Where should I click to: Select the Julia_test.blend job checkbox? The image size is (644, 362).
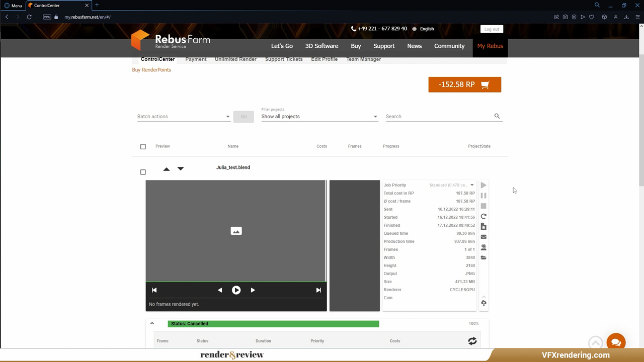click(x=143, y=172)
